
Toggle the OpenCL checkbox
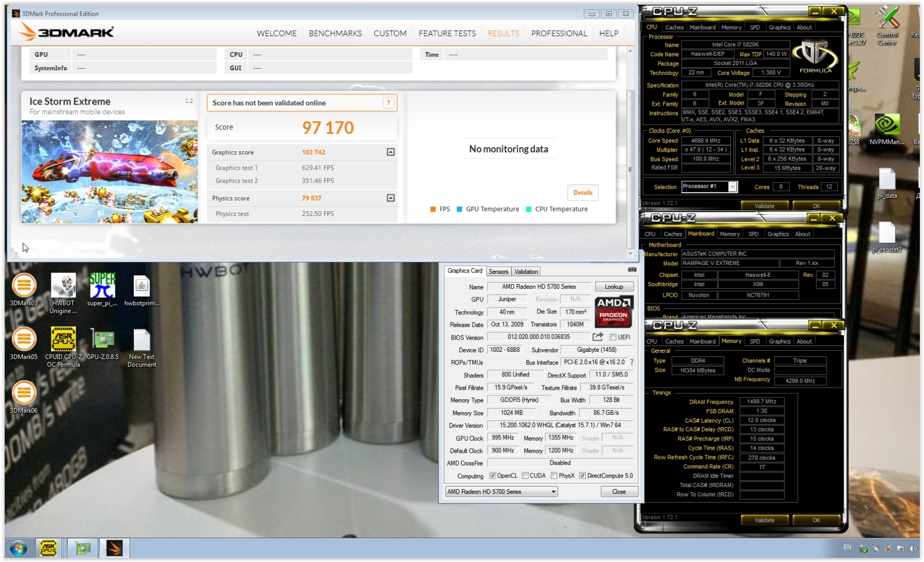492,476
